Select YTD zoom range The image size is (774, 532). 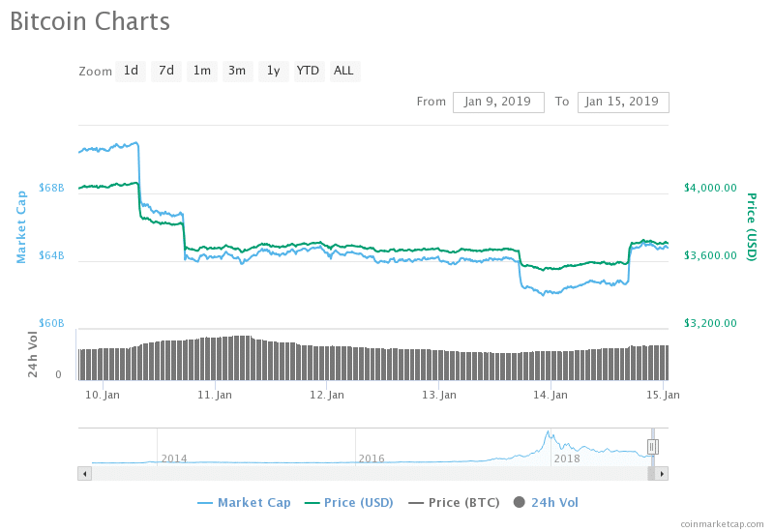[x=309, y=71]
